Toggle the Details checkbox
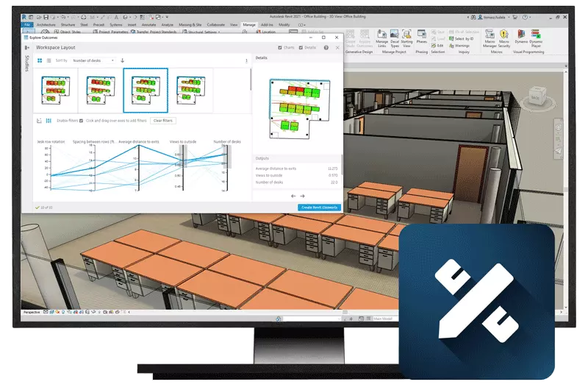 [301, 48]
